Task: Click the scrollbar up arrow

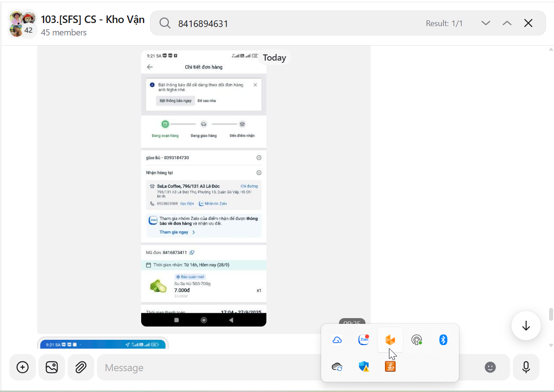Action: (551, 49)
